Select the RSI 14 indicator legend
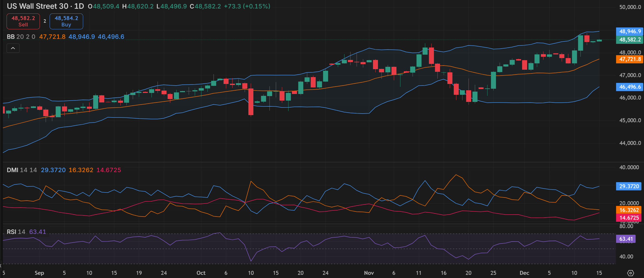The width and height of the screenshot is (644, 278). (16, 232)
